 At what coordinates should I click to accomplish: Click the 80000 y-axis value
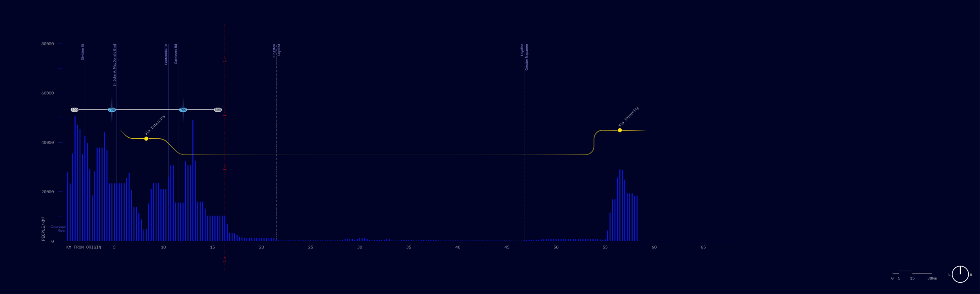point(47,44)
